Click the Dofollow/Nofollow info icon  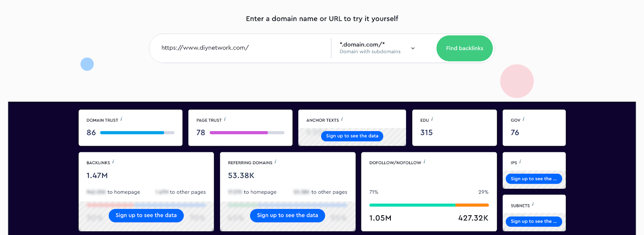425,162
